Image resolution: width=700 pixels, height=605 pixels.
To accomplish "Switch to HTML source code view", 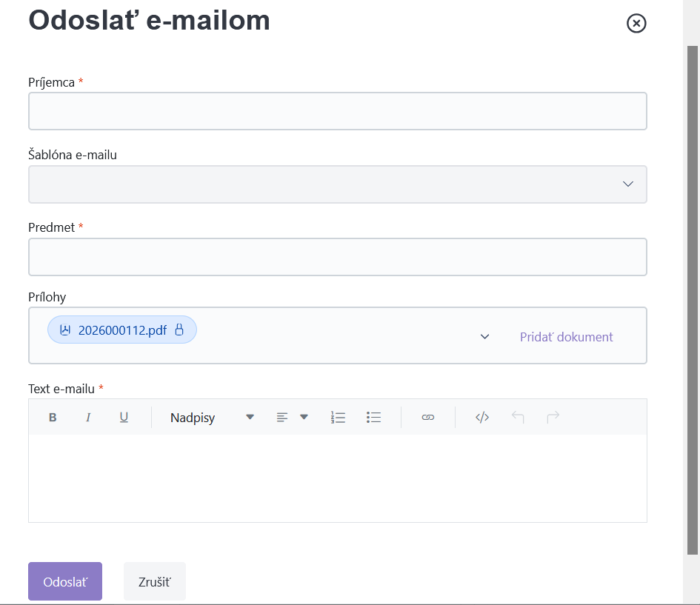I will (x=482, y=417).
